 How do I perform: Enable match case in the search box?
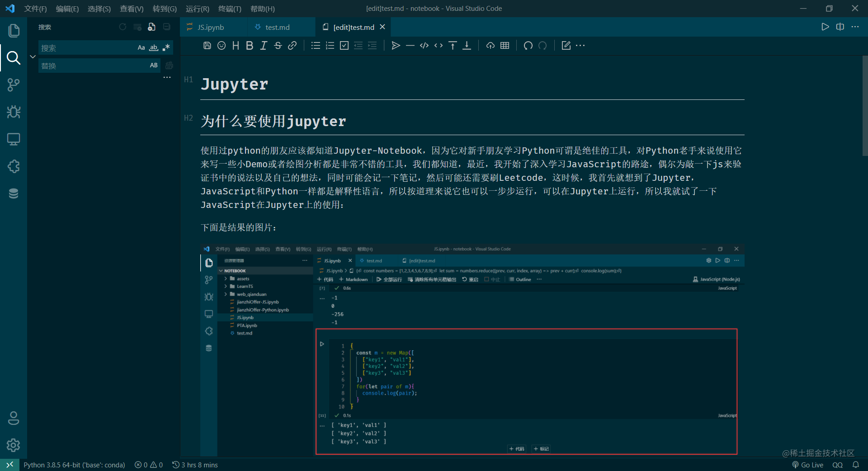tap(141, 47)
